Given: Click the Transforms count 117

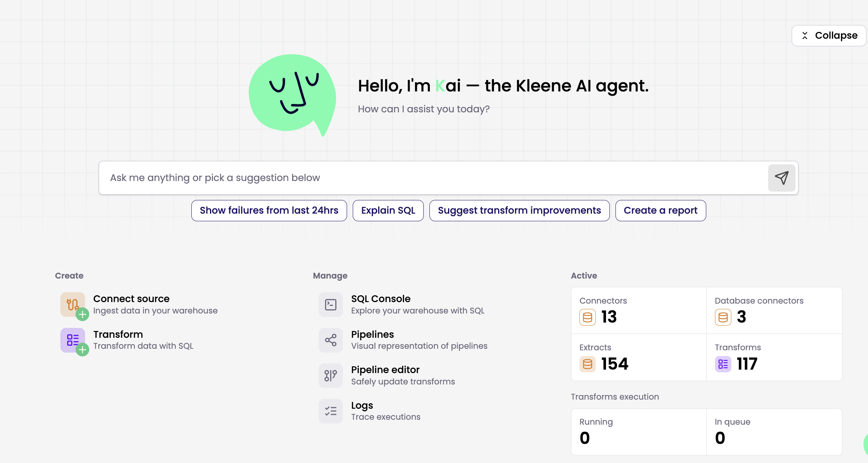Looking at the screenshot, I should point(747,364).
